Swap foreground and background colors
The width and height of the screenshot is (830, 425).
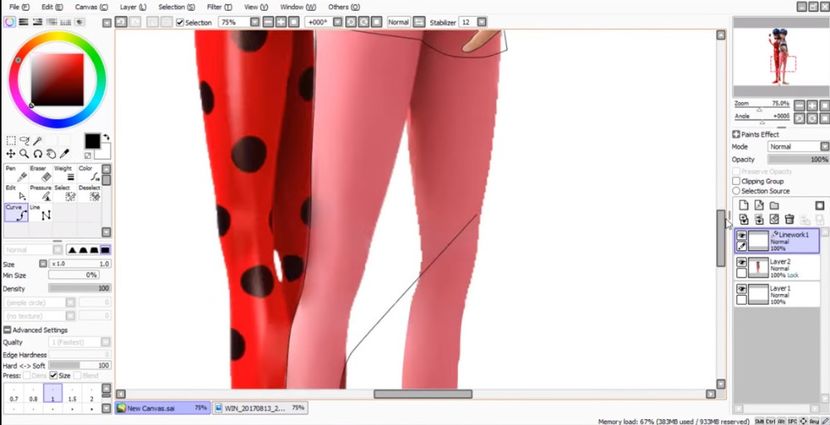click(x=106, y=137)
